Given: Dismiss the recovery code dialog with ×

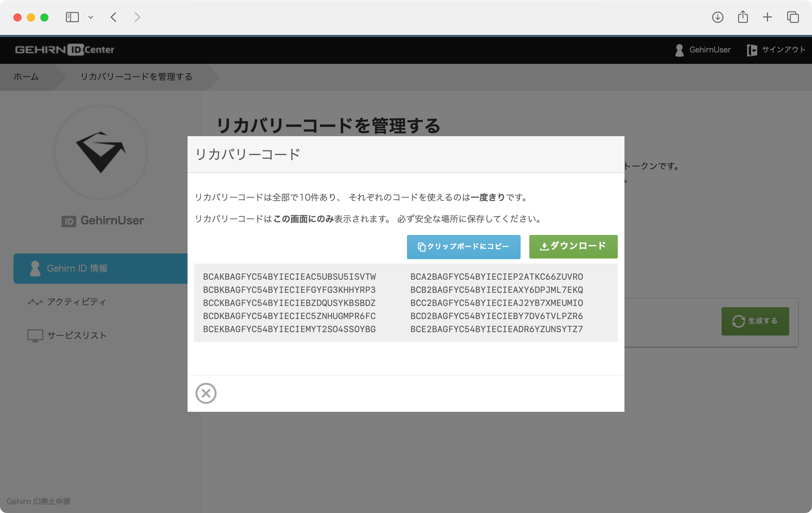Looking at the screenshot, I should [x=206, y=393].
